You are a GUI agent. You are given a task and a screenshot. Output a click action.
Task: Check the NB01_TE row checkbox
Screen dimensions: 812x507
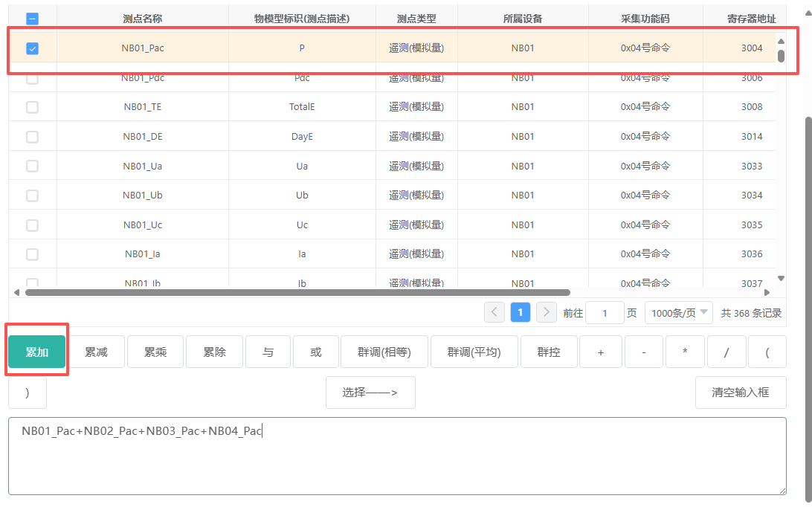pyautogui.click(x=32, y=107)
